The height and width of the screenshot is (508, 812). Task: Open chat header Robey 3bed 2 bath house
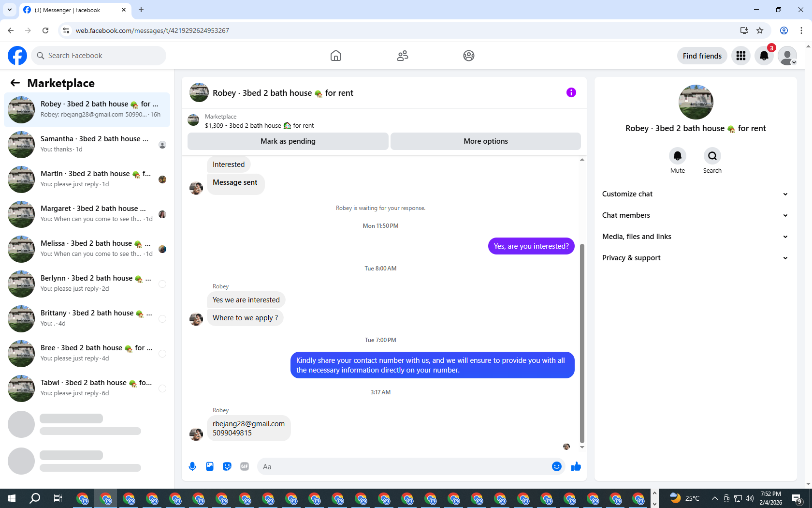(x=283, y=93)
